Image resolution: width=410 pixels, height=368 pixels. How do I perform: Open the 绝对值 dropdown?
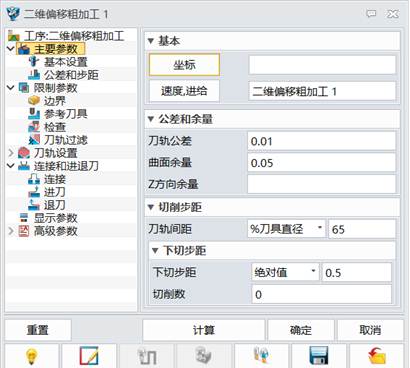[x=285, y=272]
